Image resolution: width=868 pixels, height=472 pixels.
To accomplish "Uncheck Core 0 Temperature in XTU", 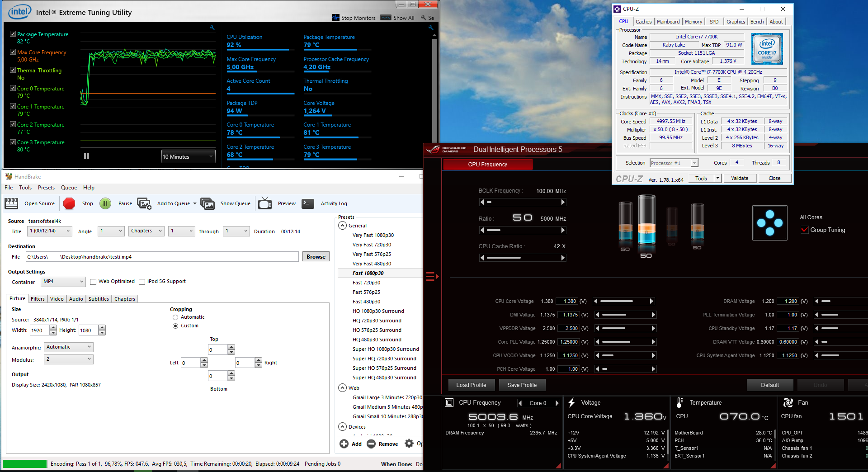I will (x=13, y=88).
